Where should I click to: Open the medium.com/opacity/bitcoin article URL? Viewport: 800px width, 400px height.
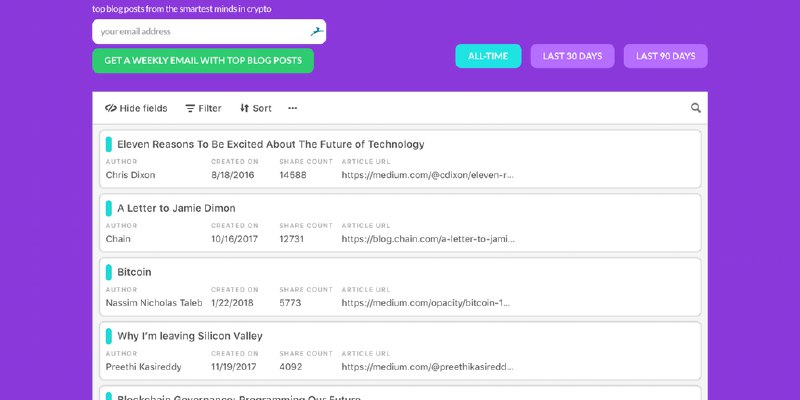tap(426, 303)
